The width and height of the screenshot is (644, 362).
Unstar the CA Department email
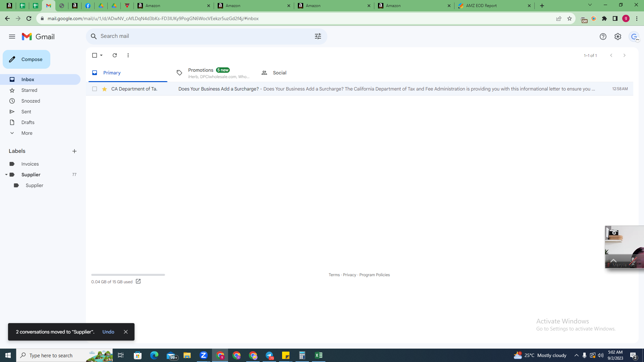point(105,89)
